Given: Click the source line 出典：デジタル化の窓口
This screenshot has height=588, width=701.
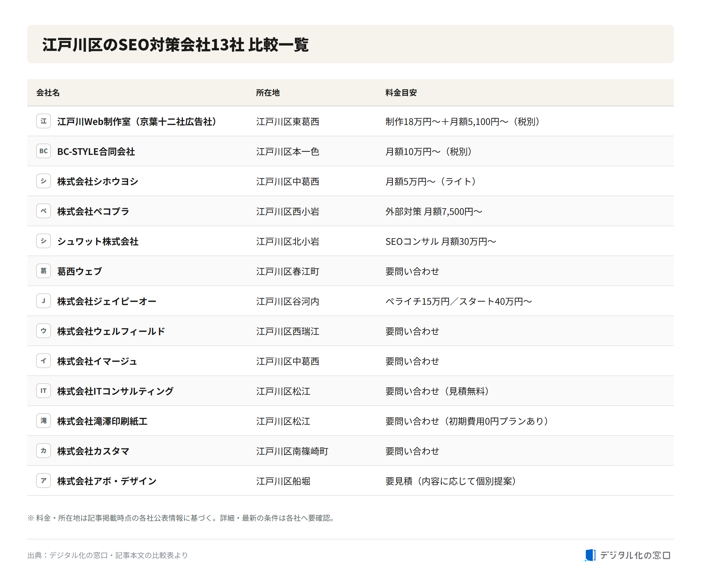Looking at the screenshot, I should 107,555.
